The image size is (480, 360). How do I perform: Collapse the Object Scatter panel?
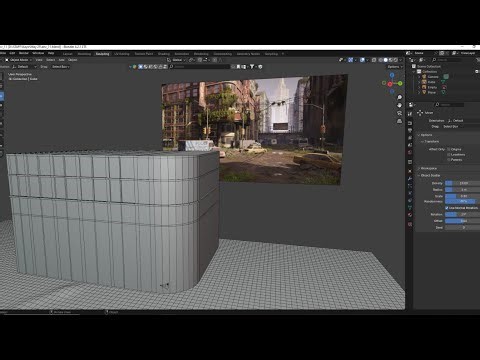tap(430, 175)
